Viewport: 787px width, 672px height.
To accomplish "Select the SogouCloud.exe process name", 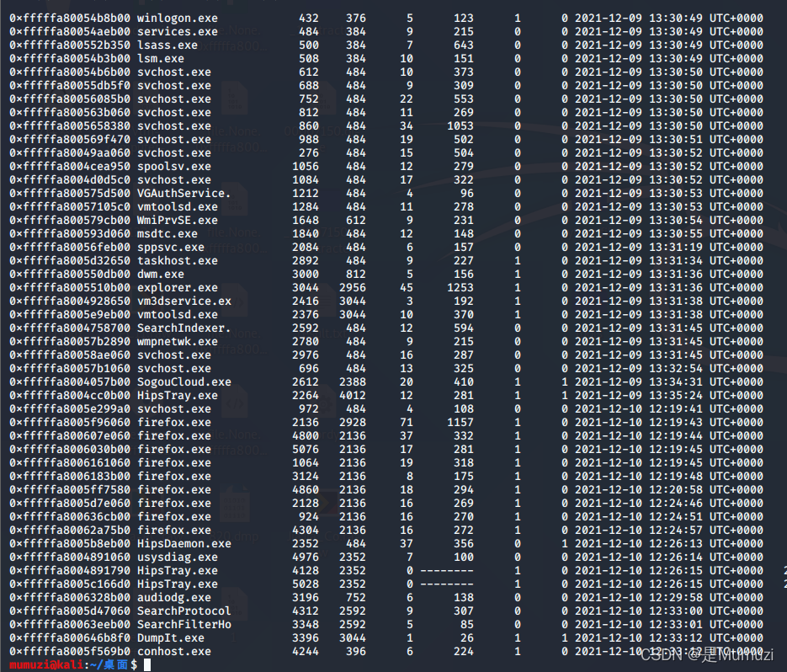I will pos(184,382).
